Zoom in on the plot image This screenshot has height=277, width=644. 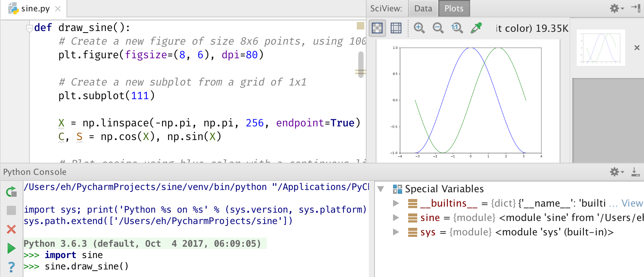419,28
